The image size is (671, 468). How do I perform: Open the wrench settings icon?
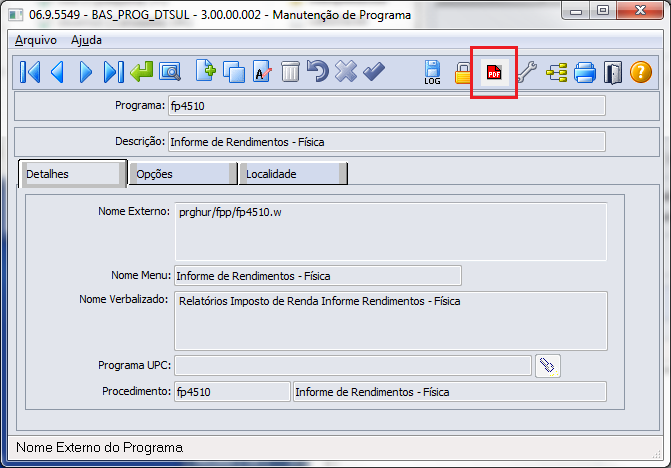[527, 72]
